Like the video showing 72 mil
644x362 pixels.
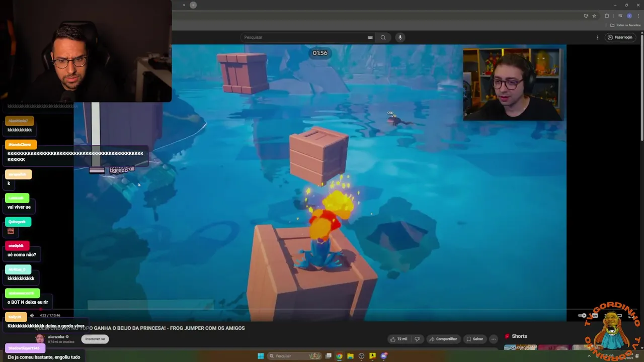click(398, 339)
